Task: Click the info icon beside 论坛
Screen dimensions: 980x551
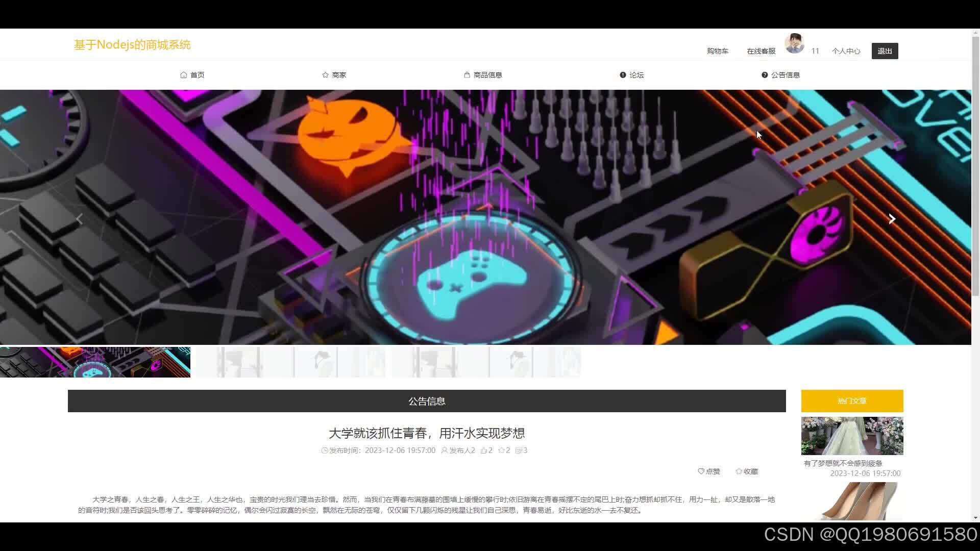Action: 623,74
